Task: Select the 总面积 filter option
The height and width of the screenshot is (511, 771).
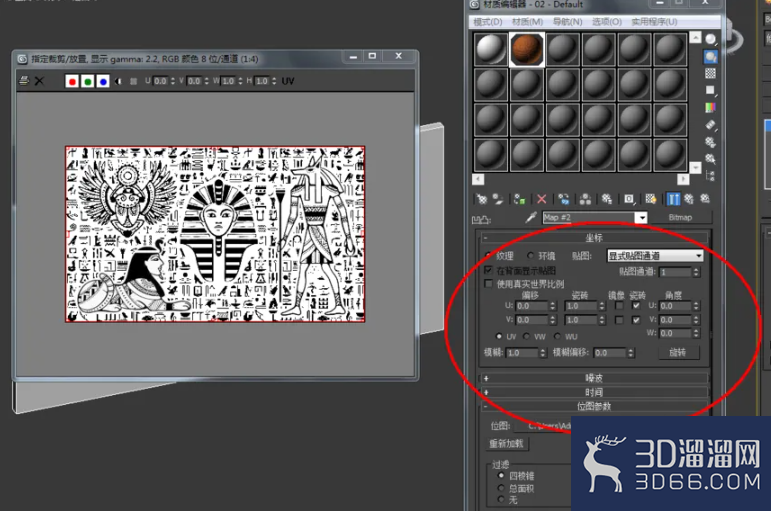Action: 501,488
